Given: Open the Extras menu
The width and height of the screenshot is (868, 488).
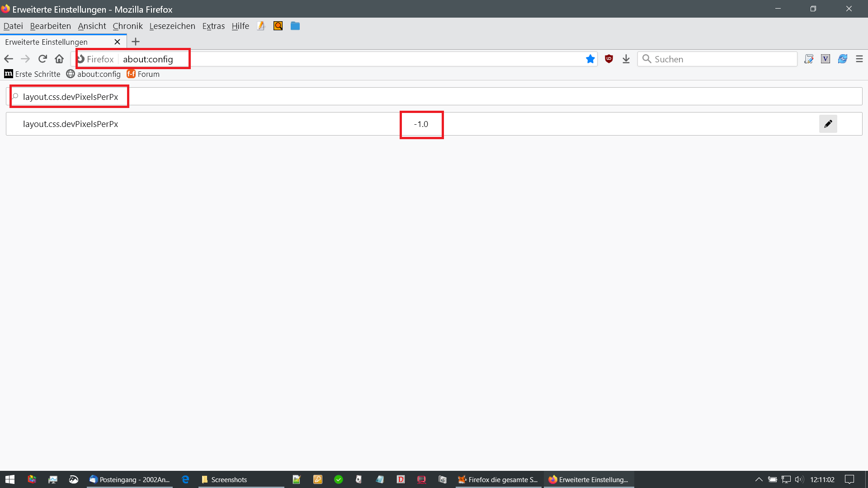Looking at the screenshot, I should click(x=213, y=26).
